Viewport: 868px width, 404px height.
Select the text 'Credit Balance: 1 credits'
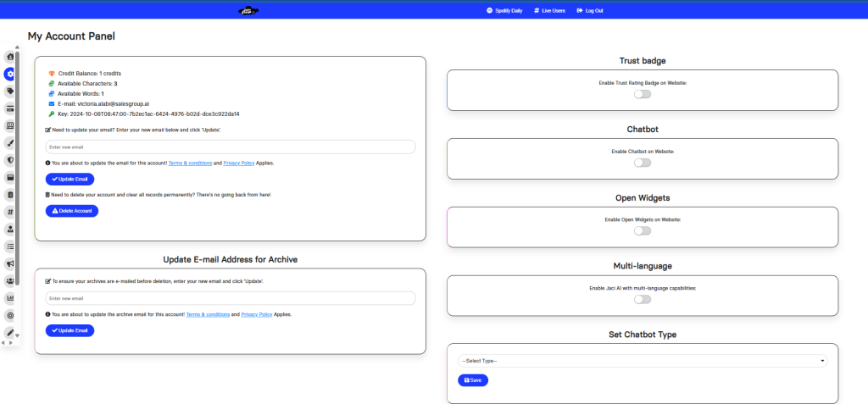coord(90,73)
